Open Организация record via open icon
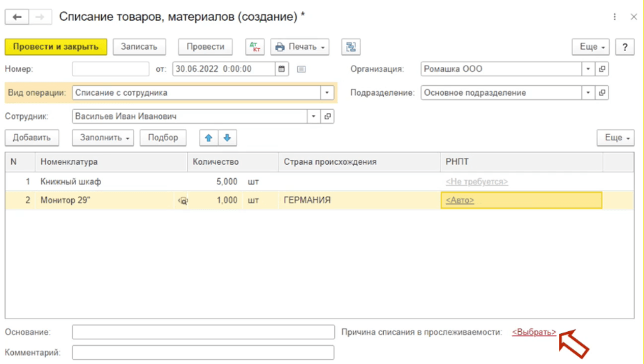Image resolution: width=644 pixels, height=364 pixels. click(602, 69)
